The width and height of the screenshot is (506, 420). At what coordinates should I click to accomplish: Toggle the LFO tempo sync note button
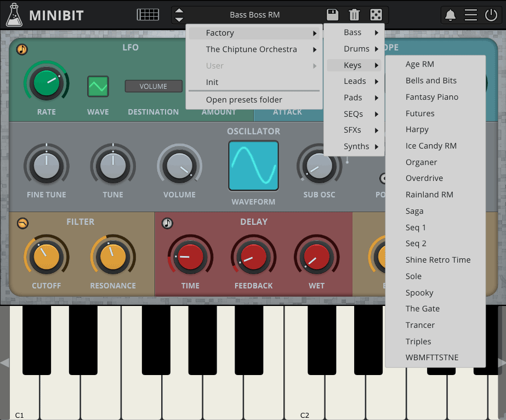tap(22, 49)
